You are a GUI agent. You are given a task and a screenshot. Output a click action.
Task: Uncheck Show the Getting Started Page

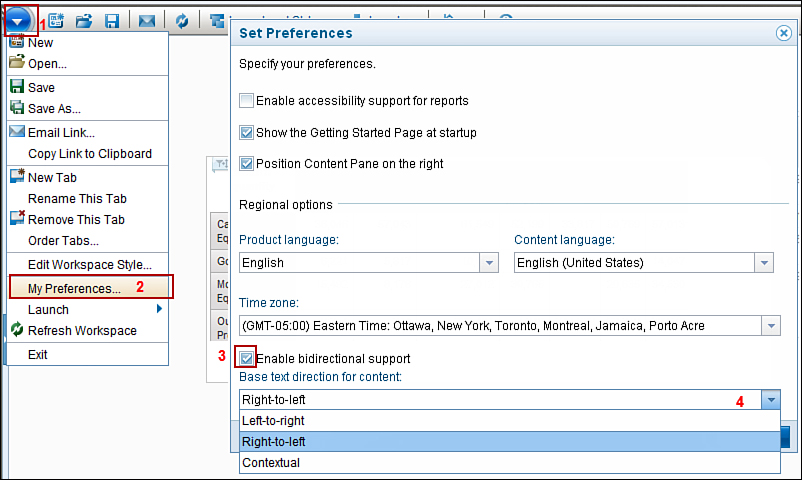247,133
